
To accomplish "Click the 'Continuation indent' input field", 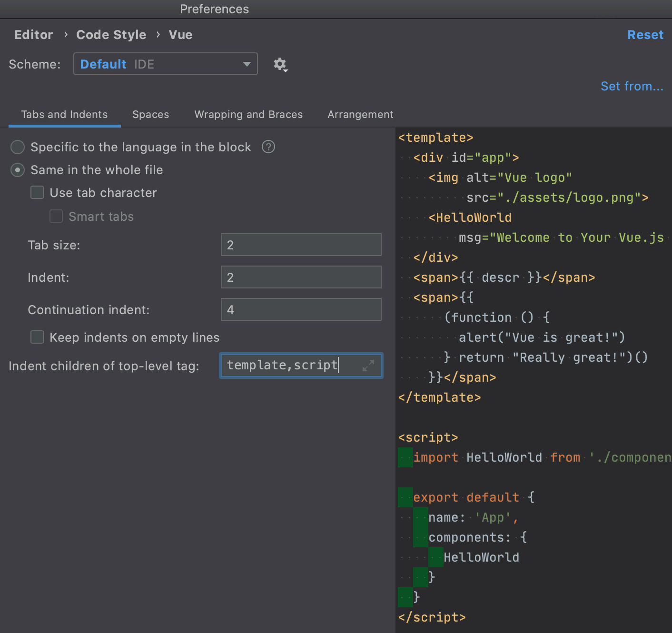I will pos(301,309).
